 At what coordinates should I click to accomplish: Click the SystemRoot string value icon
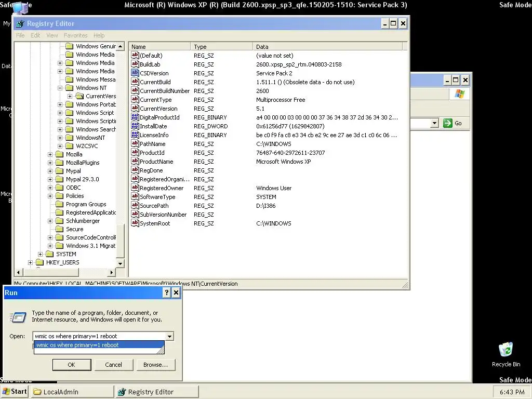135,223
